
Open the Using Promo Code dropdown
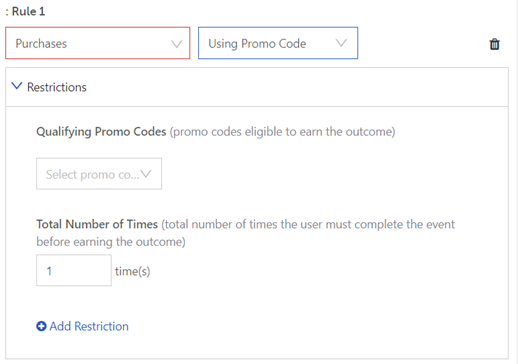(x=278, y=43)
